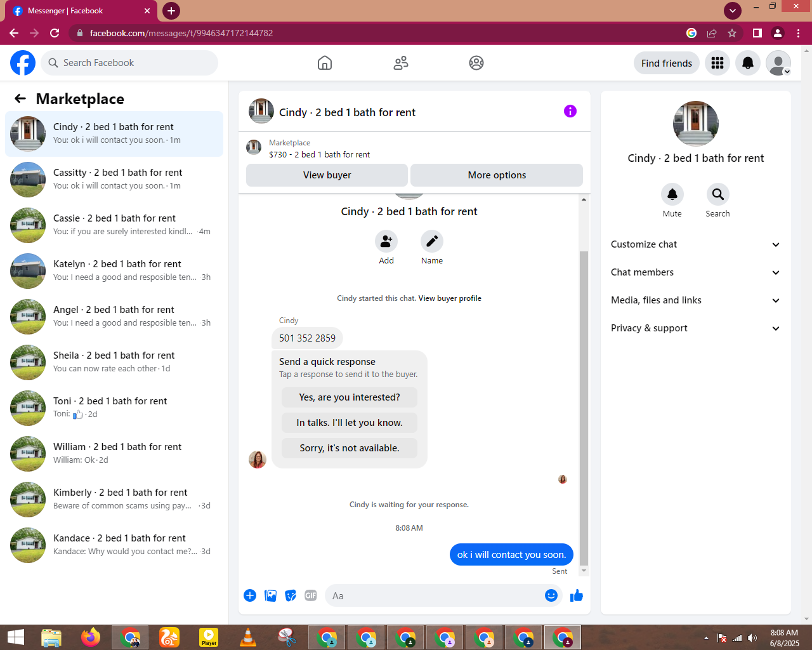Open the Groups icon in top navigation
This screenshot has height=650, width=812.
pyautogui.click(x=476, y=63)
